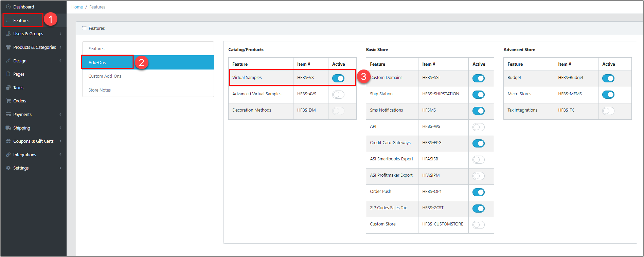
Task: Turn off the Budget feature switch
Action: pos(608,78)
